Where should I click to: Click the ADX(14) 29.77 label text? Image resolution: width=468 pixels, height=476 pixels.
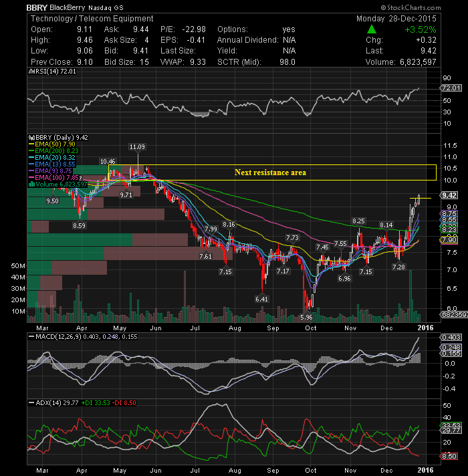point(57,403)
